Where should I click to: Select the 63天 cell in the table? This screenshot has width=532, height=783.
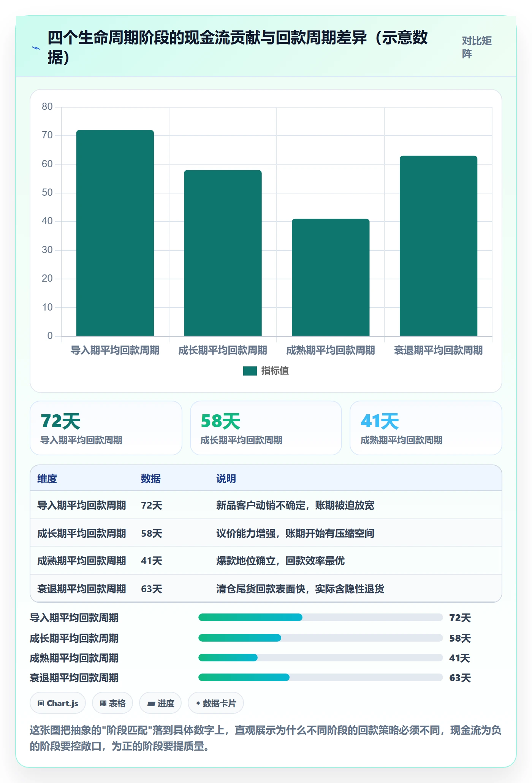point(152,589)
